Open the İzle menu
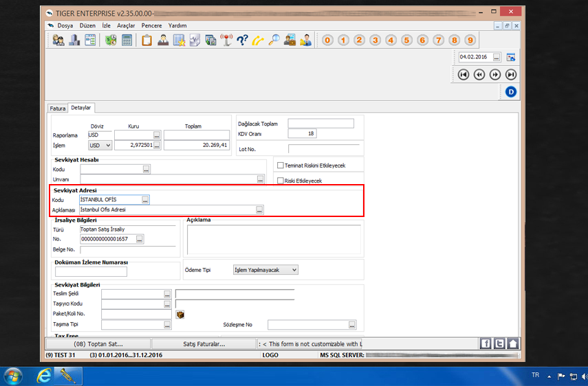 coord(107,25)
